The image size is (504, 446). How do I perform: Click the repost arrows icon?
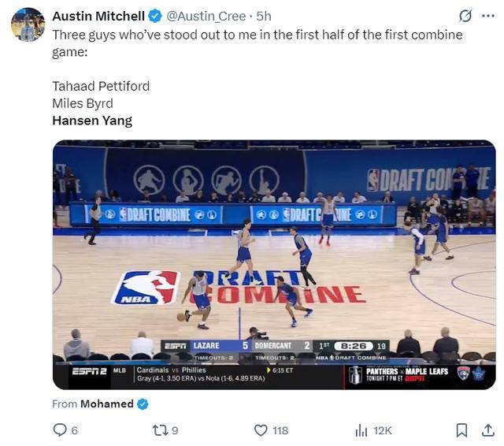click(160, 430)
